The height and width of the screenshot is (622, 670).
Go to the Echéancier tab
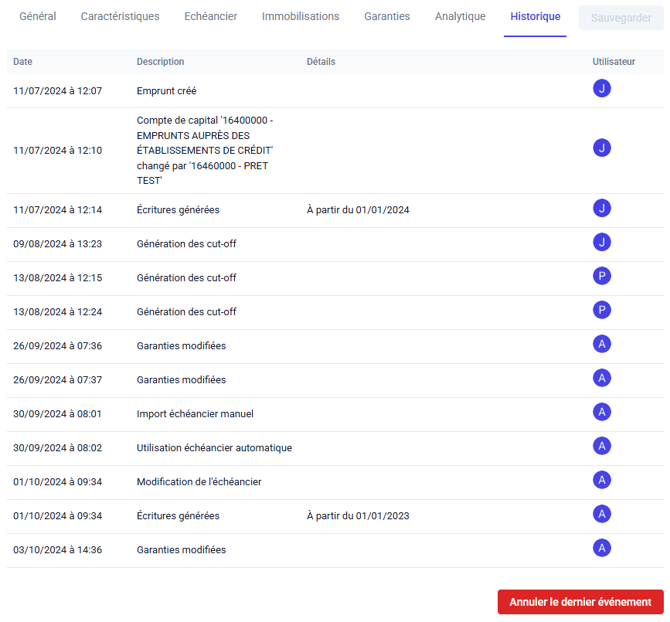tap(210, 17)
